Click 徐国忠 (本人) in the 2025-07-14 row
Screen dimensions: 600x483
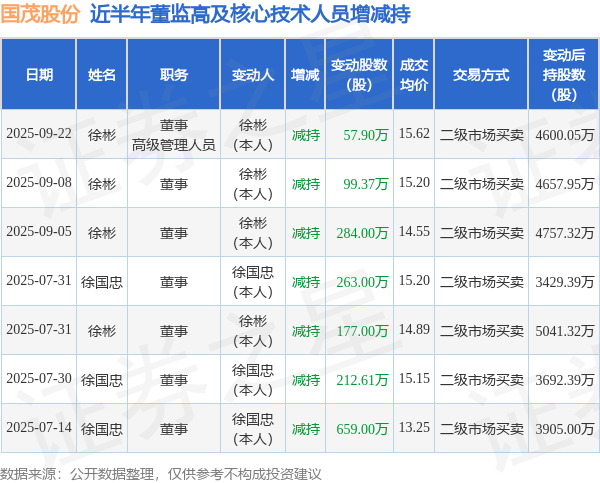pos(253,429)
